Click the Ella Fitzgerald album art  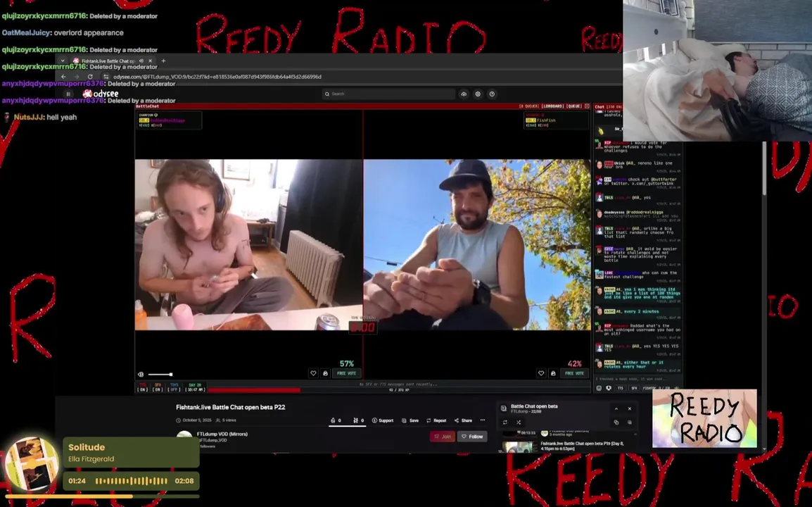pyautogui.click(x=31, y=465)
